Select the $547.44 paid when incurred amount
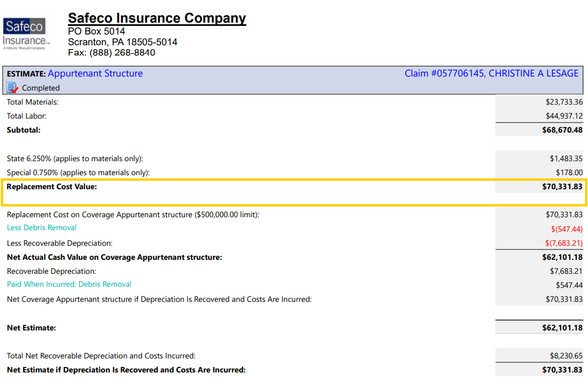588x387 pixels. (x=569, y=285)
